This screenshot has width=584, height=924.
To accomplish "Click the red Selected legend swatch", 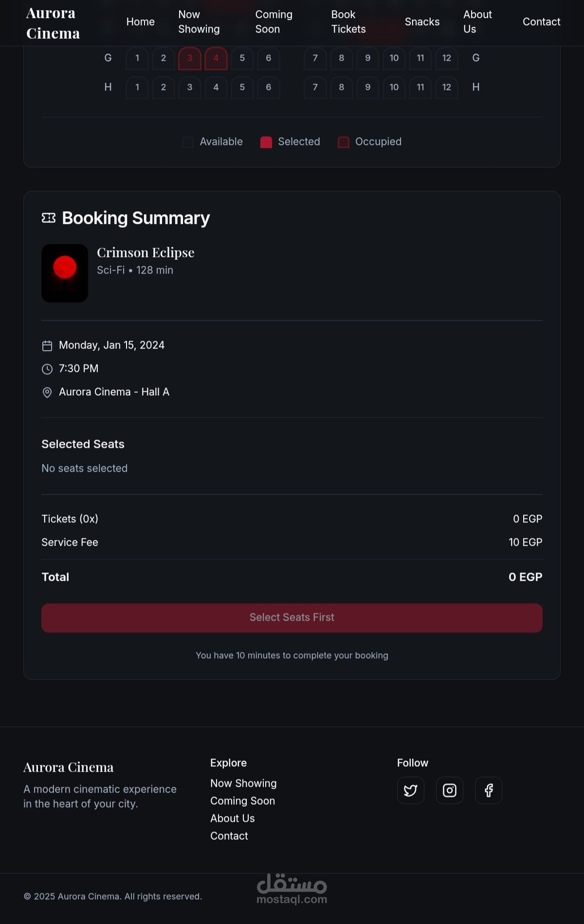I will point(266,142).
